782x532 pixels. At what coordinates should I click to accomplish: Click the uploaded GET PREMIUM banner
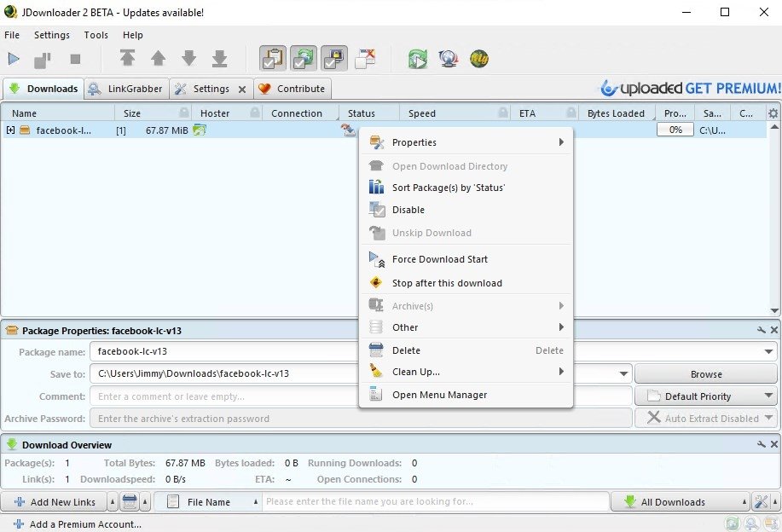click(x=691, y=89)
